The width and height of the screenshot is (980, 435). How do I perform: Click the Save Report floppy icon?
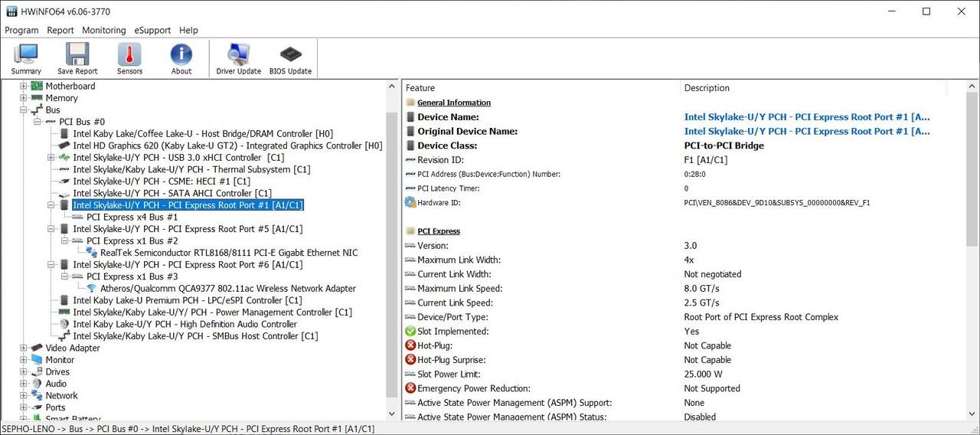click(x=77, y=58)
